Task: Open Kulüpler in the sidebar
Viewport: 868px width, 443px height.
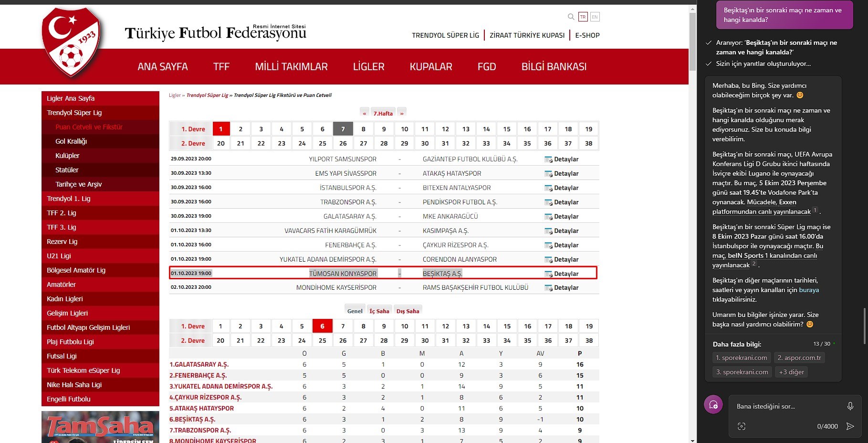Action: [x=101, y=156]
